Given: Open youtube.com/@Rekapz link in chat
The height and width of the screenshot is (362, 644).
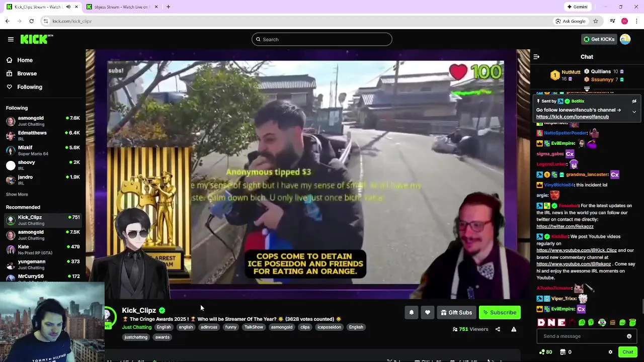Looking at the screenshot, I should (x=573, y=264).
